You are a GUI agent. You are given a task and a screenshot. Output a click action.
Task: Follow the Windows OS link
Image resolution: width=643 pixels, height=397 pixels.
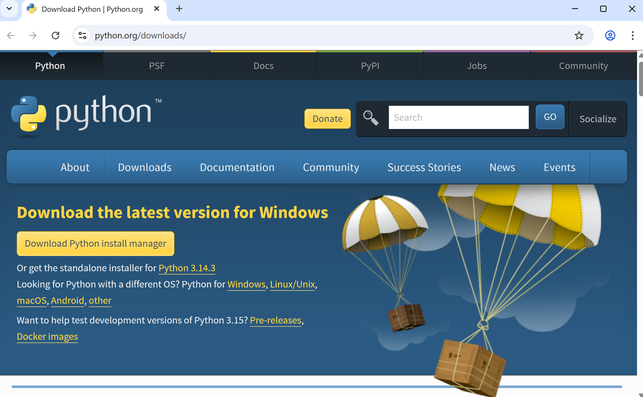pyautogui.click(x=246, y=285)
